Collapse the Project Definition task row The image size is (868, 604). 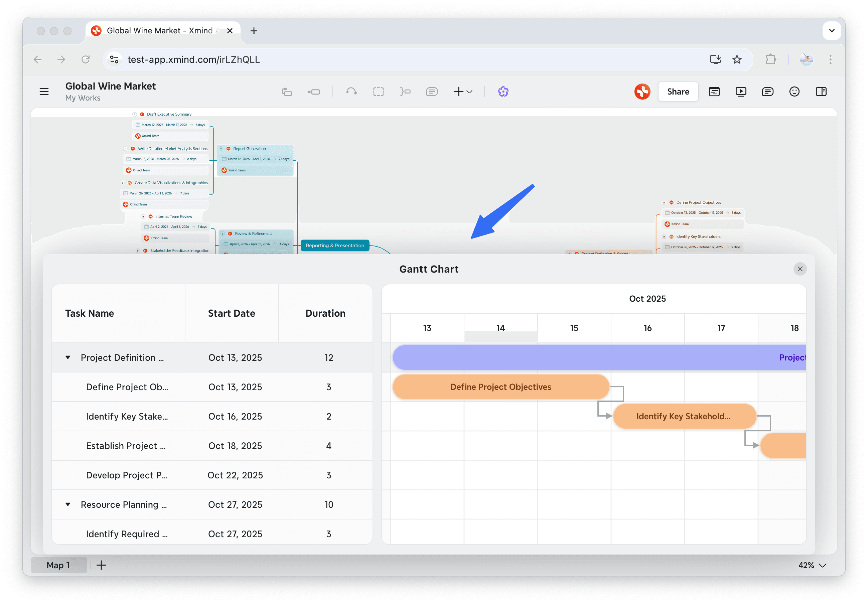(68, 357)
